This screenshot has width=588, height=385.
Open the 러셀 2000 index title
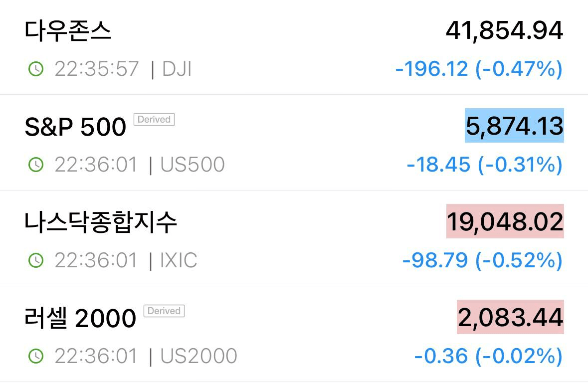pyautogui.click(x=80, y=318)
